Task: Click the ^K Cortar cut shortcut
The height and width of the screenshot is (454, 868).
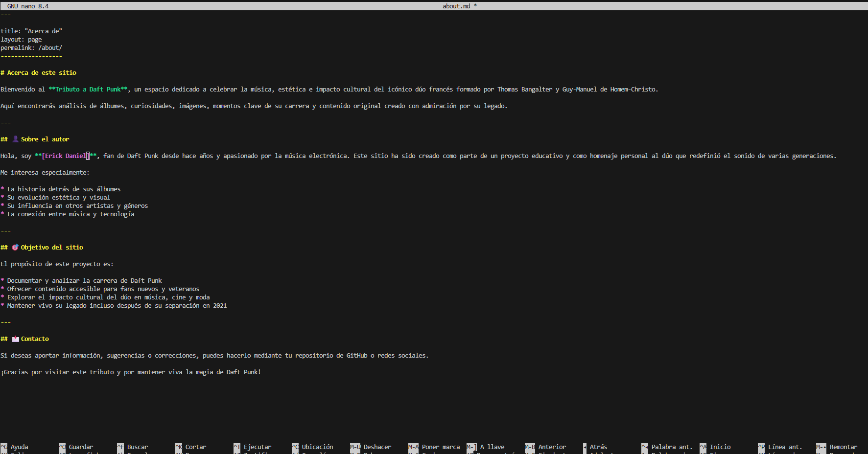Action: (x=190, y=447)
